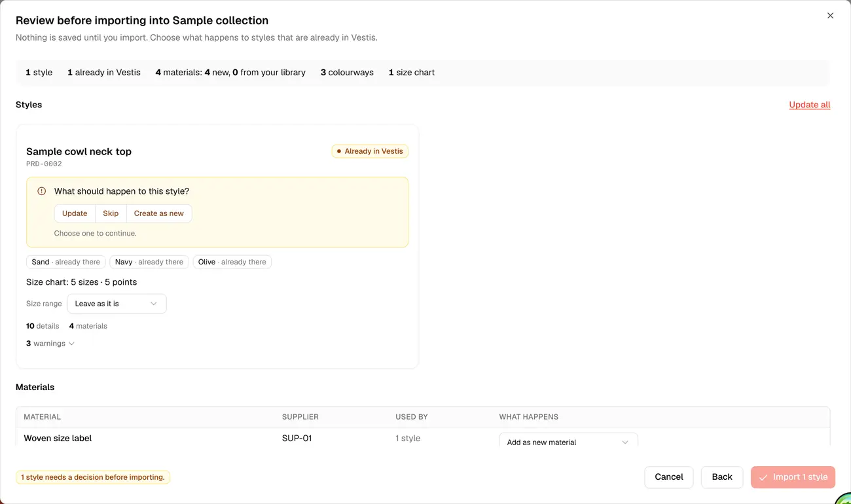
Task: Click the Update all link
Action: [x=810, y=105]
